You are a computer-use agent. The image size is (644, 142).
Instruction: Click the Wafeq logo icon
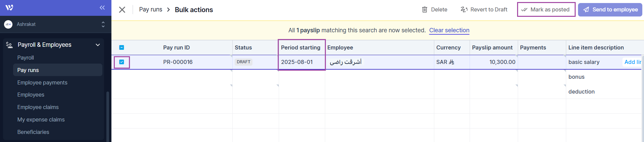pyautogui.click(x=9, y=7)
